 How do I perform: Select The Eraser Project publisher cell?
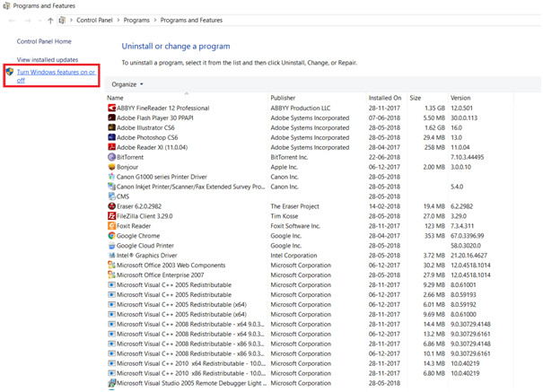pyautogui.click(x=294, y=206)
